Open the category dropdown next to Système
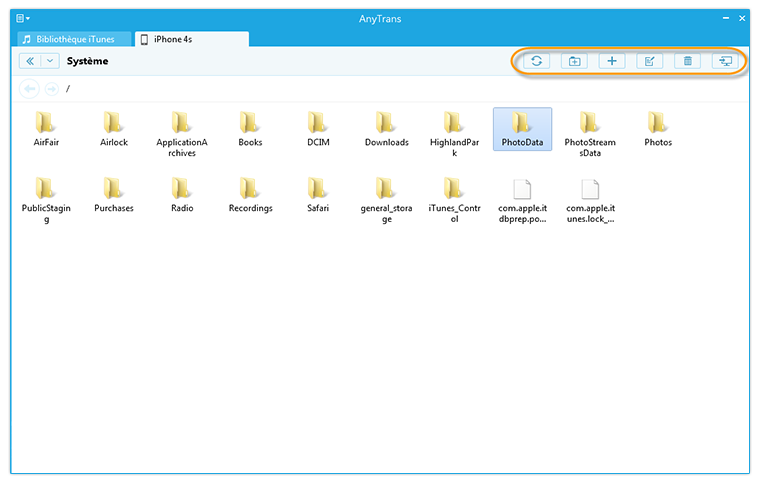The width and height of the screenshot is (760, 484). [50, 61]
